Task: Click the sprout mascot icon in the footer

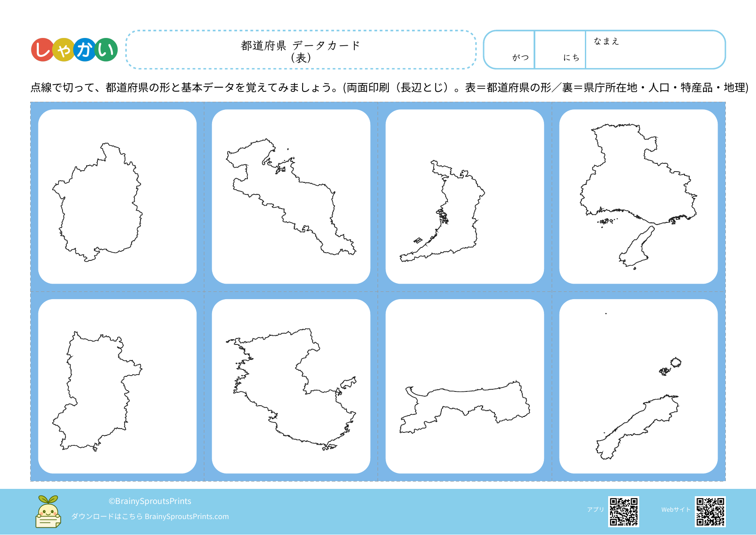Action: pos(48,512)
